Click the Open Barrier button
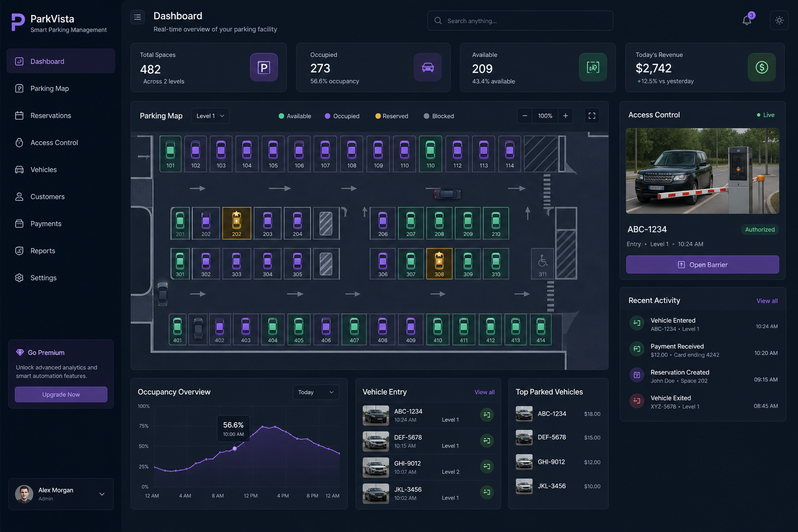The height and width of the screenshot is (532, 798). click(x=702, y=264)
